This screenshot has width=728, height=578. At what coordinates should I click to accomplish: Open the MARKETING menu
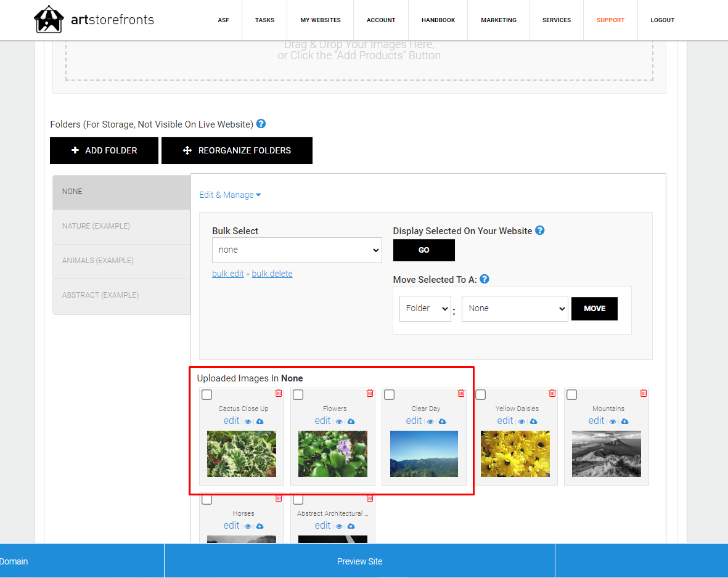click(499, 20)
